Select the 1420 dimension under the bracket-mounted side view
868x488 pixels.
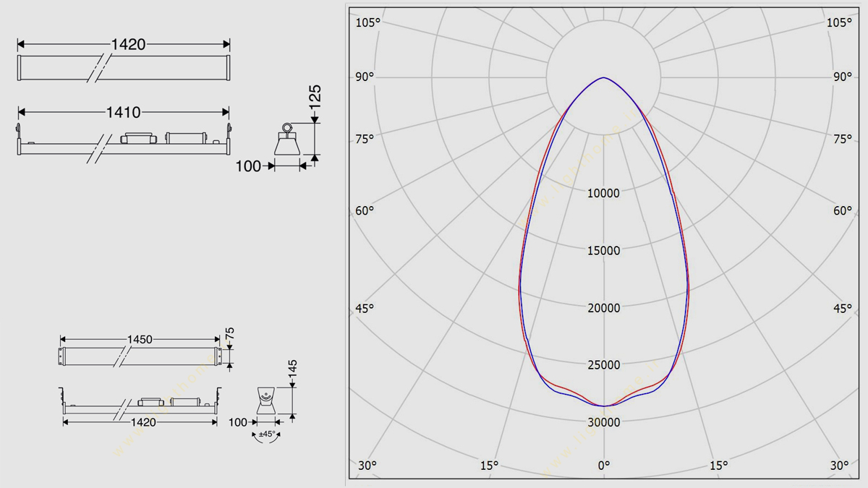coord(142,422)
